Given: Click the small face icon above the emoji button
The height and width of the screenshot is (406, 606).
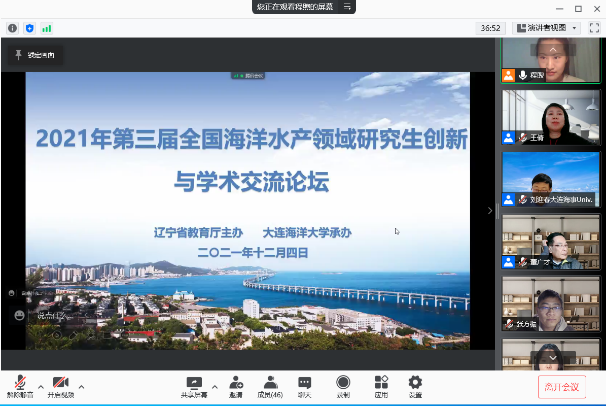Looking at the screenshot, I should 12,293.
